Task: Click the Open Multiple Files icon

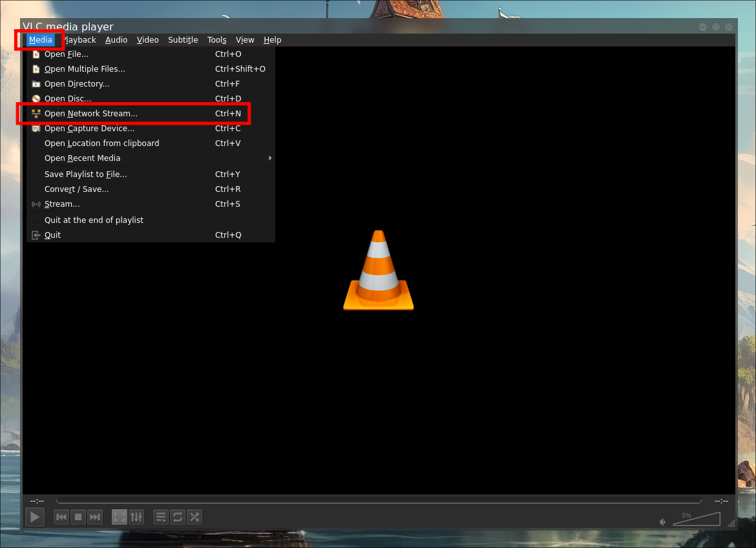Action: pyautogui.click(x=36, y=69)
